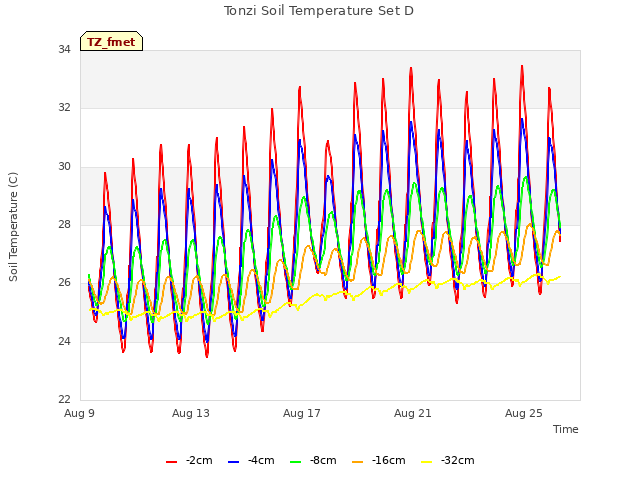Click the 30 y-axis tick label
Image resolution: width=640 pixels, height=480 pixels.
click(x=64, y=166)
